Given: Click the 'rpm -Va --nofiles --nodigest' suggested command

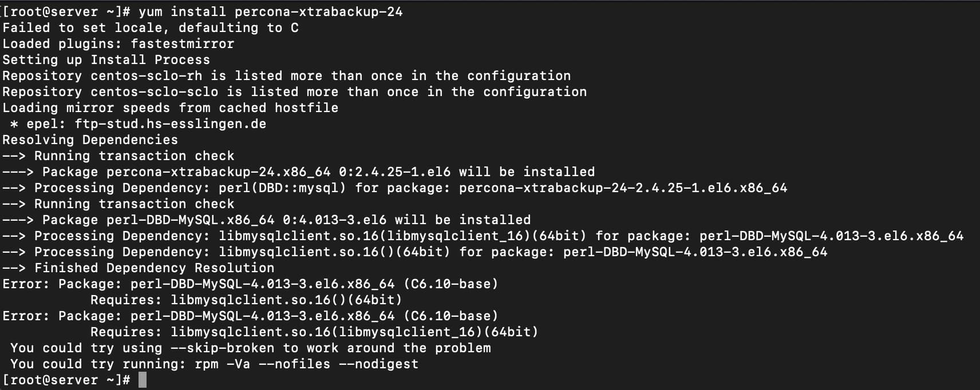Looking at the screenshot, I should click(306, 364).
